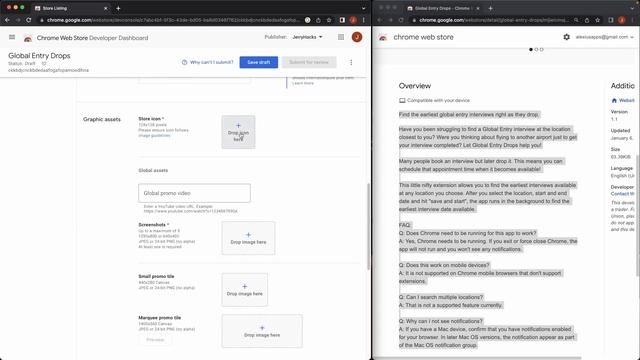Click the Save draft button
Viewport: 640px width, 360px height.
(x=259, y=62)
